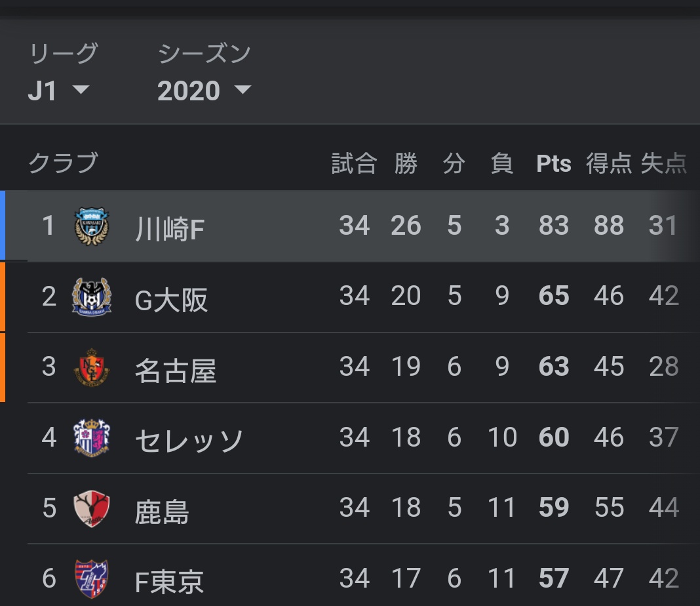Click the Kashima Antlers club crest
700x606 pixels.
92,508
